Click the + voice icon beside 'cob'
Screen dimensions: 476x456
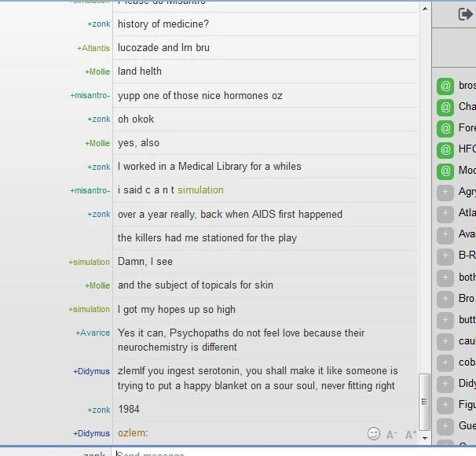pos(445,362)
